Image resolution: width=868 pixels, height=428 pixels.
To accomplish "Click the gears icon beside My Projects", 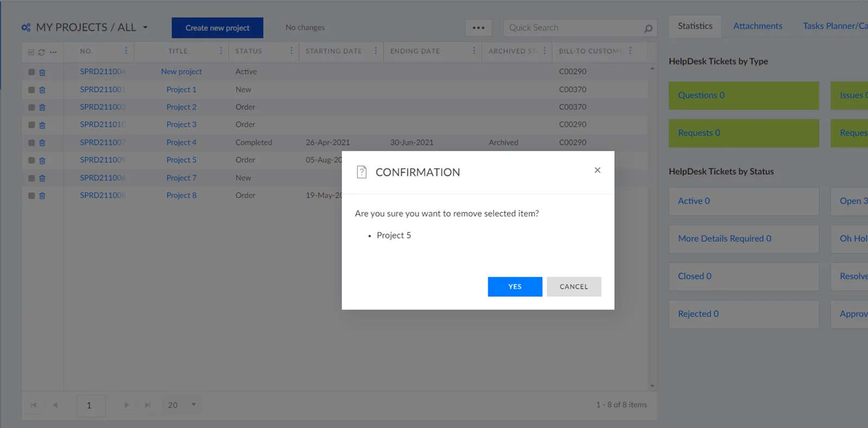I will (26, 27).
